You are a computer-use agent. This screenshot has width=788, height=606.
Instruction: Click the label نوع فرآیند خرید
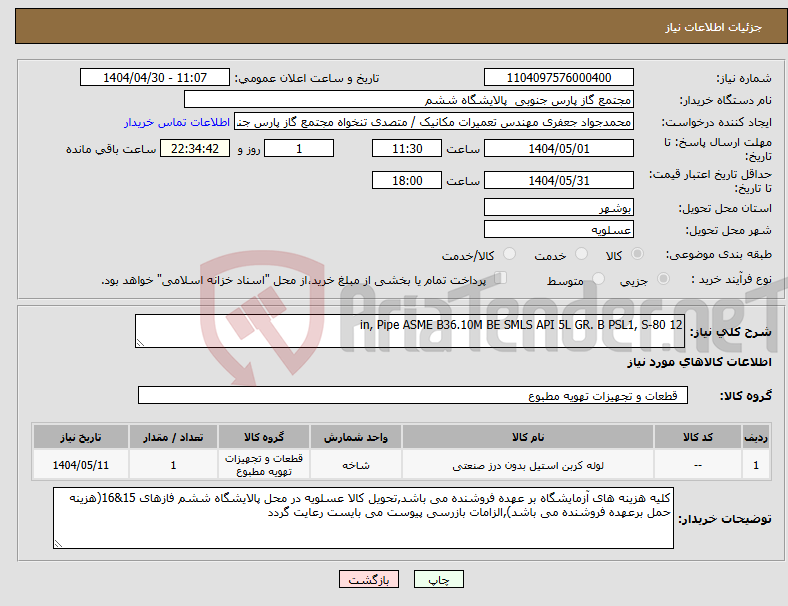point(732,279)
